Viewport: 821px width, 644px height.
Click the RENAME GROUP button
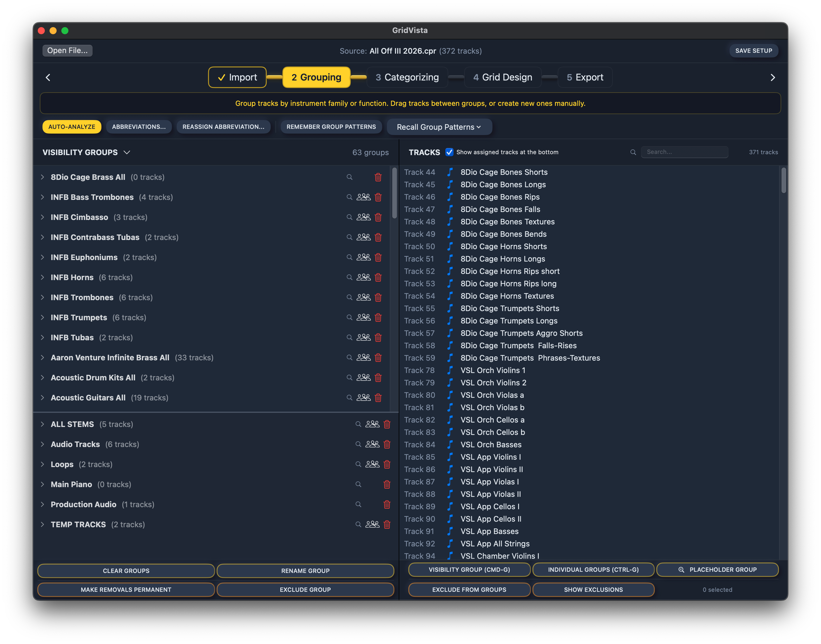tap(305, 571)
